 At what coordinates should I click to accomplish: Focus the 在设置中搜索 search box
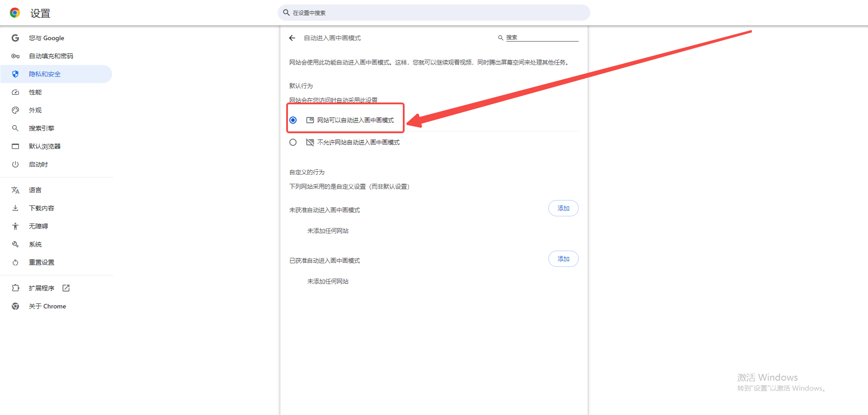click(x=434, y=13)
